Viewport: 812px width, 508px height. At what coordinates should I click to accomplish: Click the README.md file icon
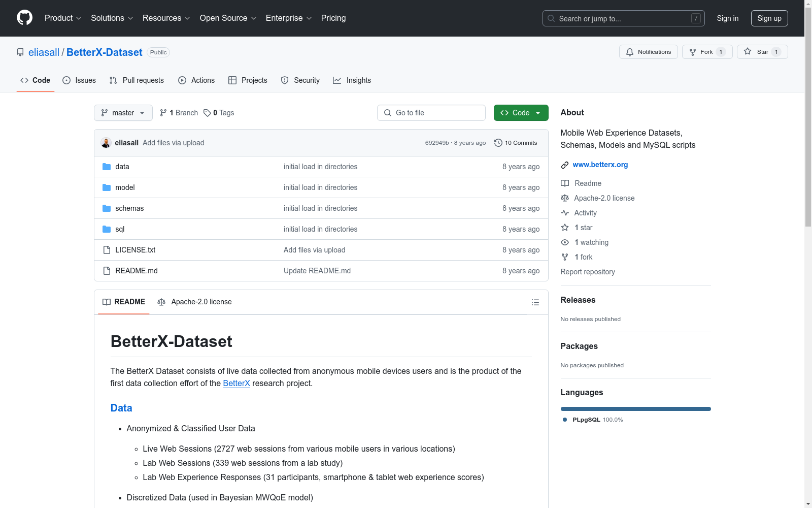coord(107,271)
